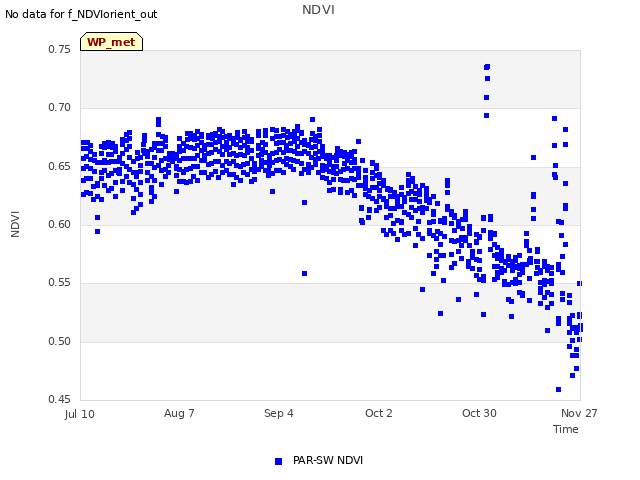Click the 0.55 y-axis value

point(60,282)
